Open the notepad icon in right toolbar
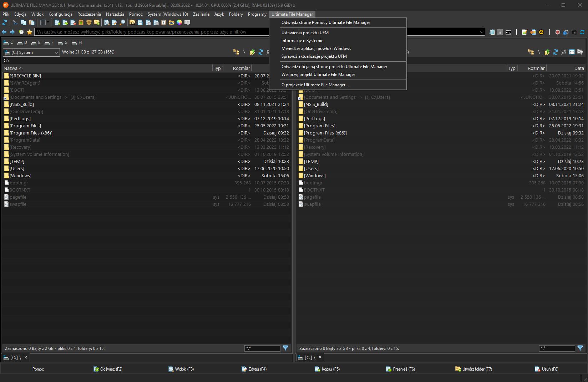The height and width of the screenshot is (382, 588). click(x=492, y=32)
